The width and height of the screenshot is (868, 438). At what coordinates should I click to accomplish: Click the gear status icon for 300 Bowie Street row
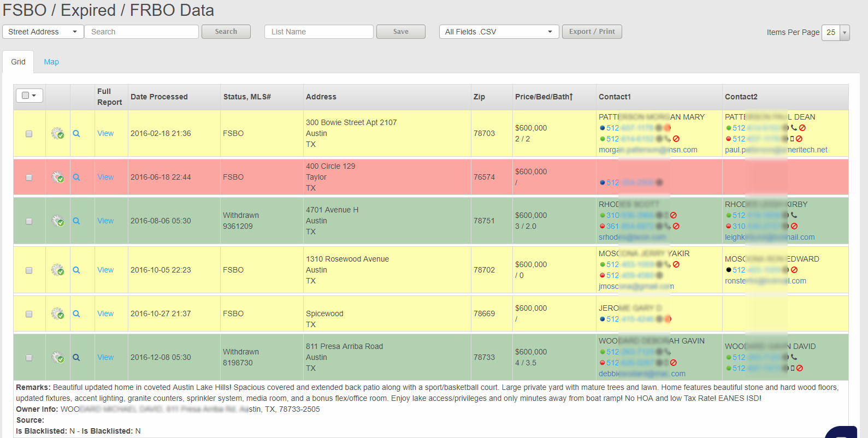click(x=57, y=133)
